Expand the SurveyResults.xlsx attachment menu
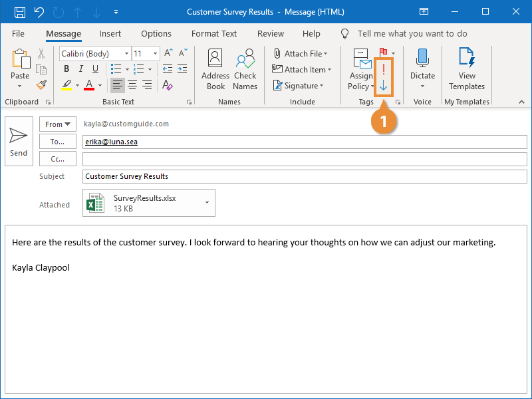Image resolution: width=532 pixels, height=399 pixels. (x=207, y=203)
